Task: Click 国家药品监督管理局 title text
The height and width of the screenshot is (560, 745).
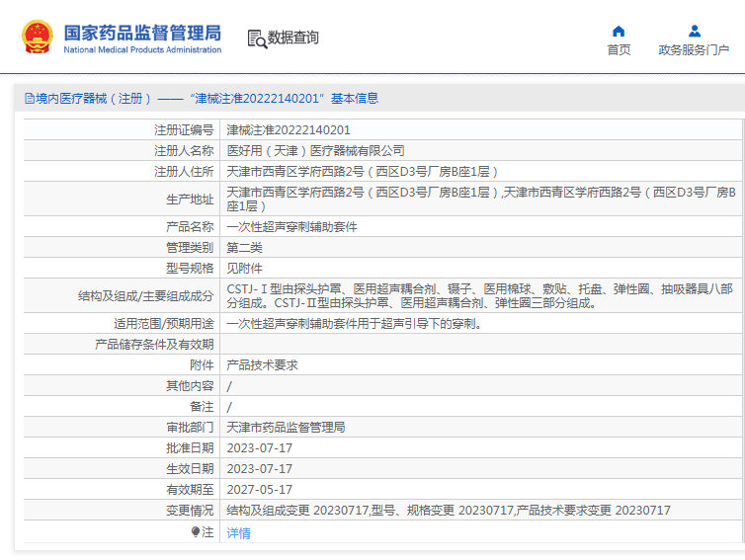Action: pos(142,33)
